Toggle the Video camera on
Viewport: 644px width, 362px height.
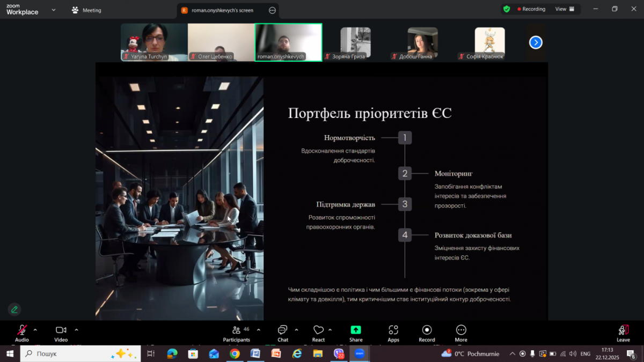pyautogui.click(x=61, y=330)
